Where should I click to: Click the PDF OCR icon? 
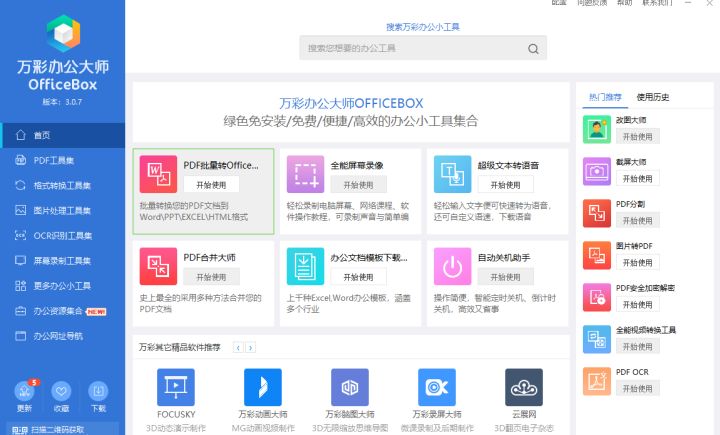[596, 381]
